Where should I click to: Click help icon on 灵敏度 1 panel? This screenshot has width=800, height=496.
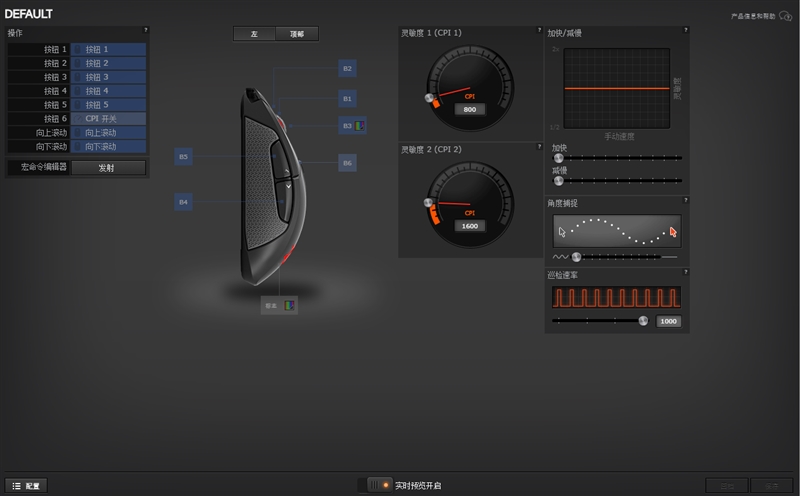[537, 31]
